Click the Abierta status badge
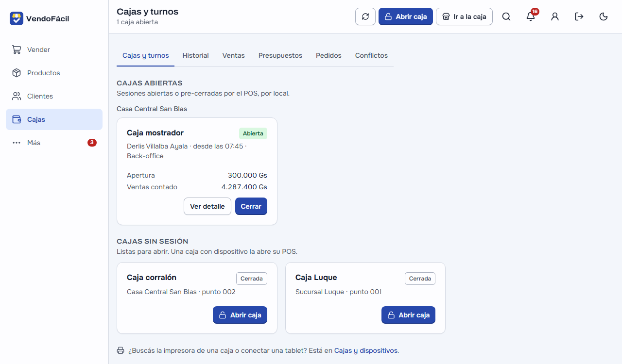 [253, 133]
